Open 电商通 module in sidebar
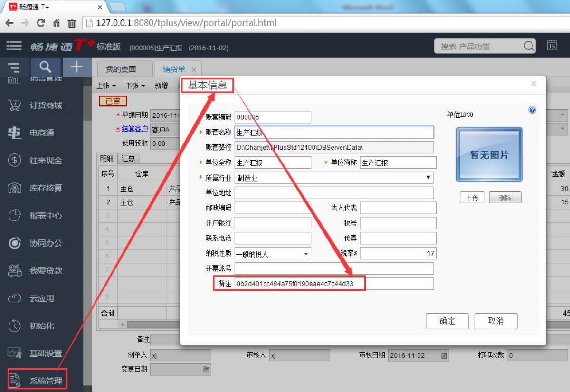570x392 pixels. tap(41, 133)
